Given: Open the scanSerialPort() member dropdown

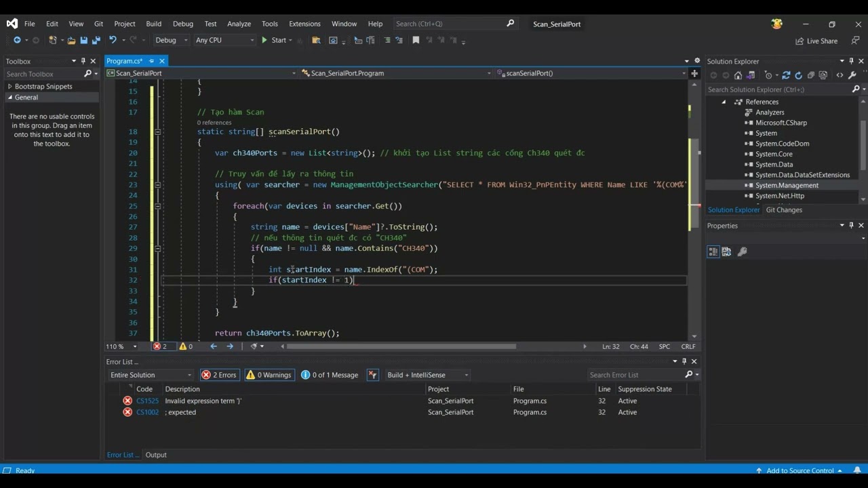Looking at the screenshot, I should tap(592, 73).
